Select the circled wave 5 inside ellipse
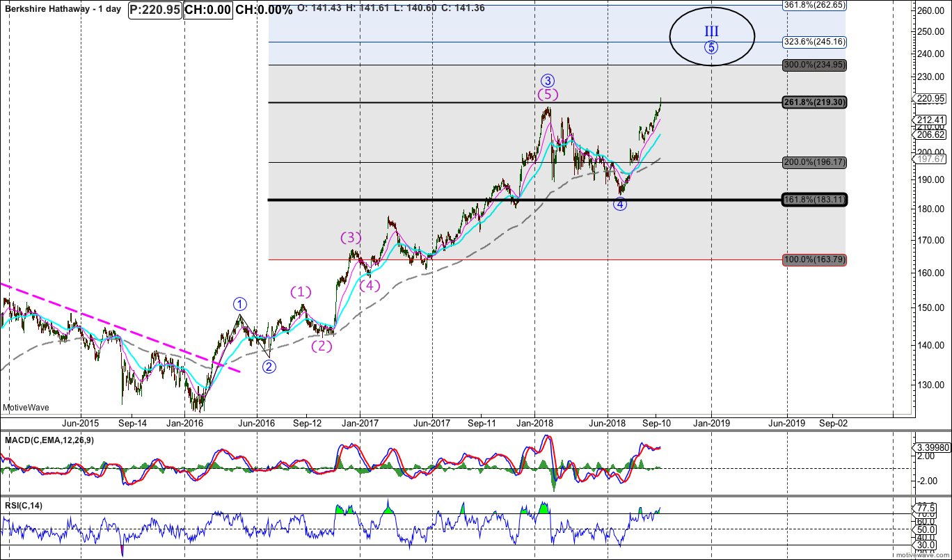Screen dimensions: 952x560 711,47
